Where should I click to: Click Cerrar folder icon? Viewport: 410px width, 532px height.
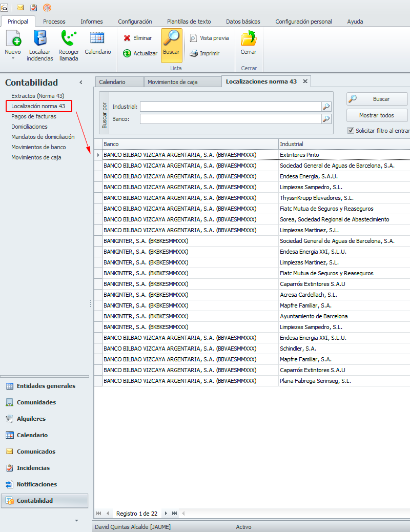pos(249,38)
